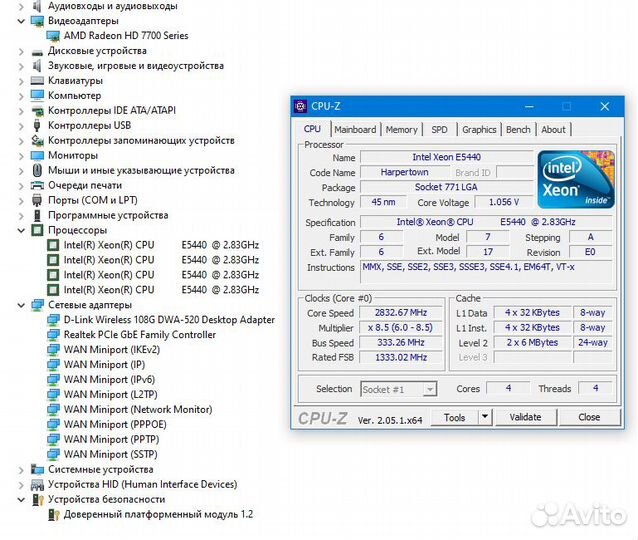638x540 pixels.
Task: Click the Процессоры chip icon
Action: (x=37, y=230)
